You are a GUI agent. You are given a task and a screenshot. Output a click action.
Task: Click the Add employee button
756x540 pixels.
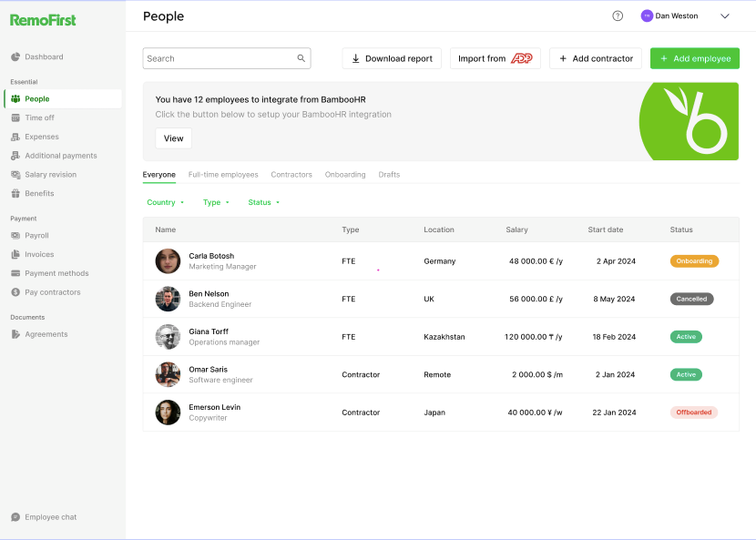(x=694, y=58)
